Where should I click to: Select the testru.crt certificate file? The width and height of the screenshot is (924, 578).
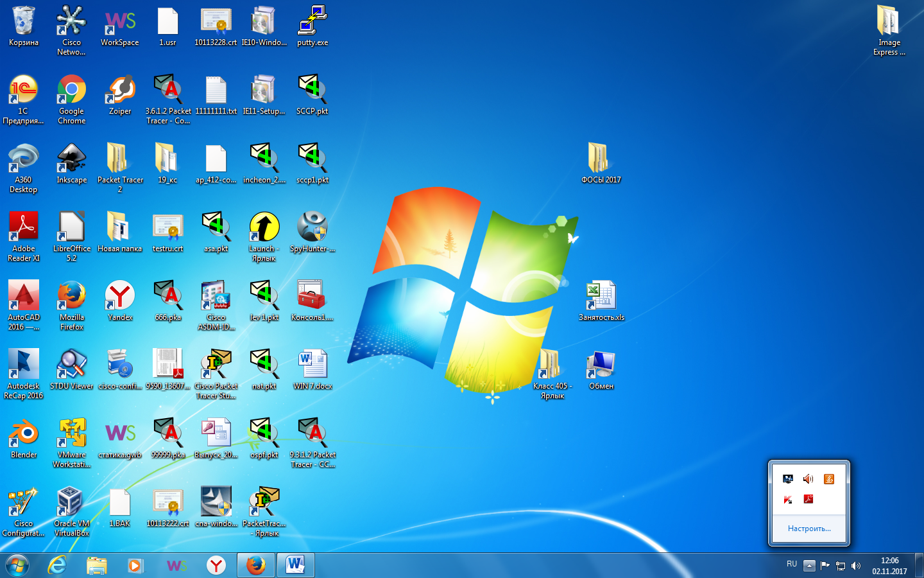point(168,232)
